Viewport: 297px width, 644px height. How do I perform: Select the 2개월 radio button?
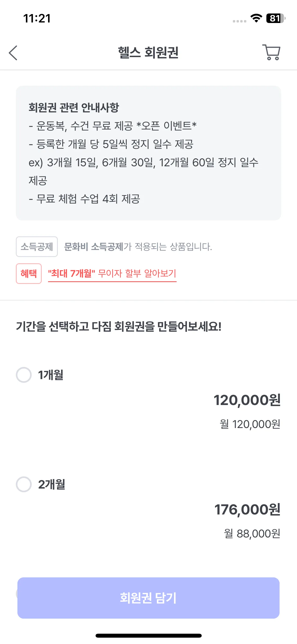[24, 484]
